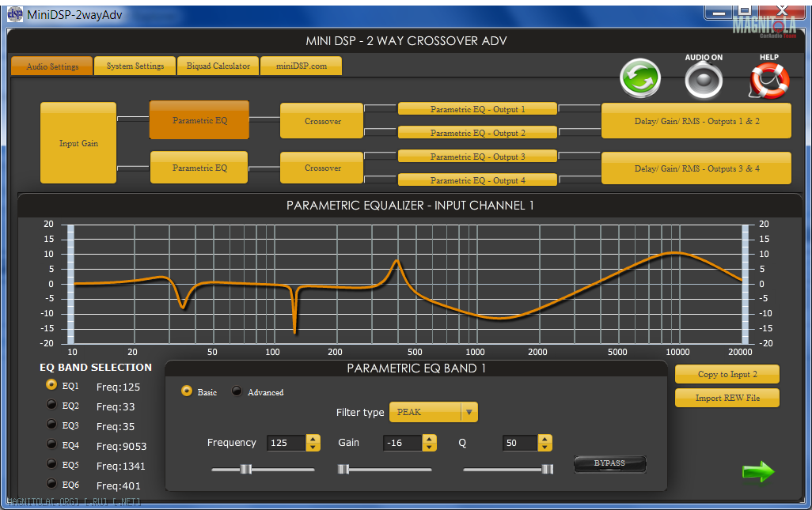Switch to the System Settings tab
The width and height of the screenshot is (812, 510).
pos(135,66)
